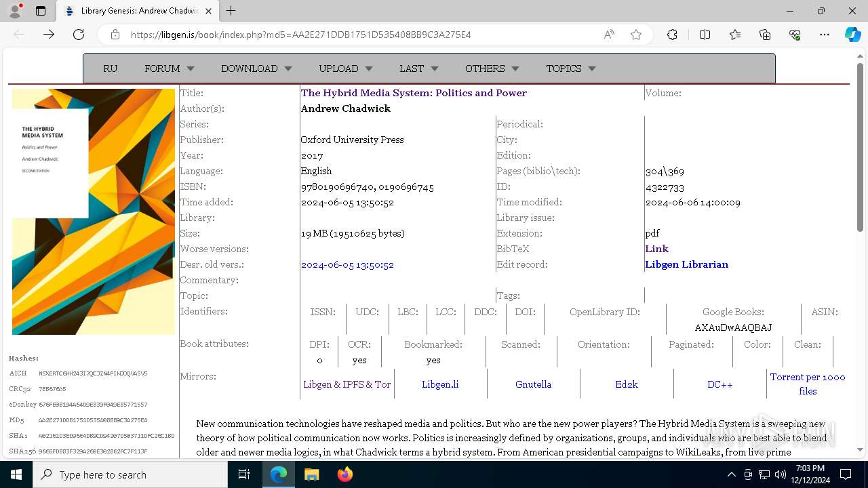Click the Google Books ID AXAuDwAAQBAJ
Screen dimensions: 868x488
(733, 327)
